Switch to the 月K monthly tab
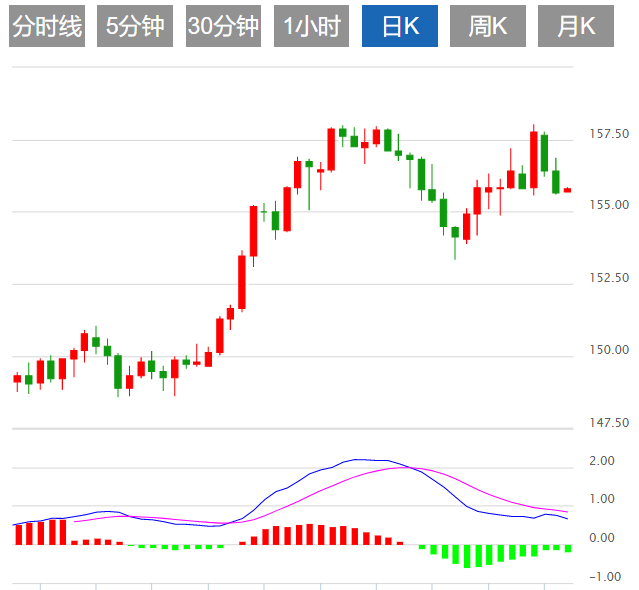 pyautogui.click(x=576, y=26)
